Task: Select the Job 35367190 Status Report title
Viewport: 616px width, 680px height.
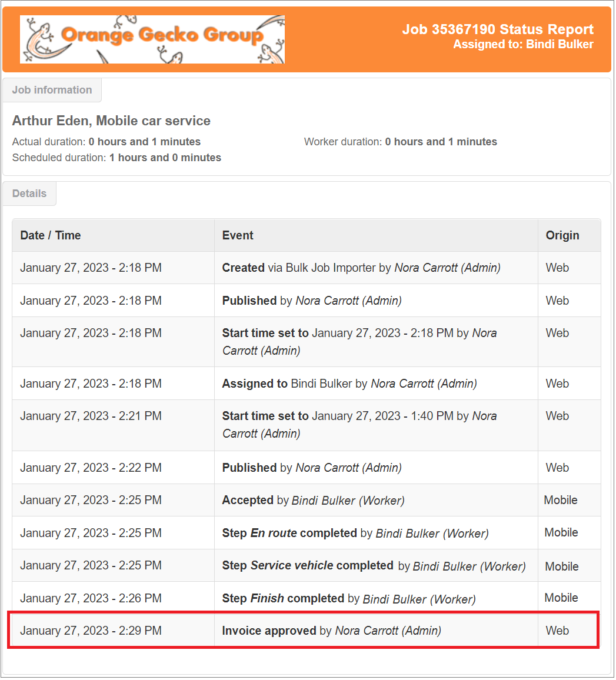Action: [x=498, y=29]
